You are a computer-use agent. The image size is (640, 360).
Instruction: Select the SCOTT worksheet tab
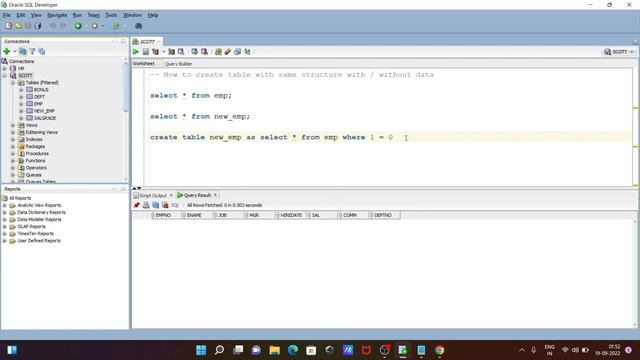point(147,42)
